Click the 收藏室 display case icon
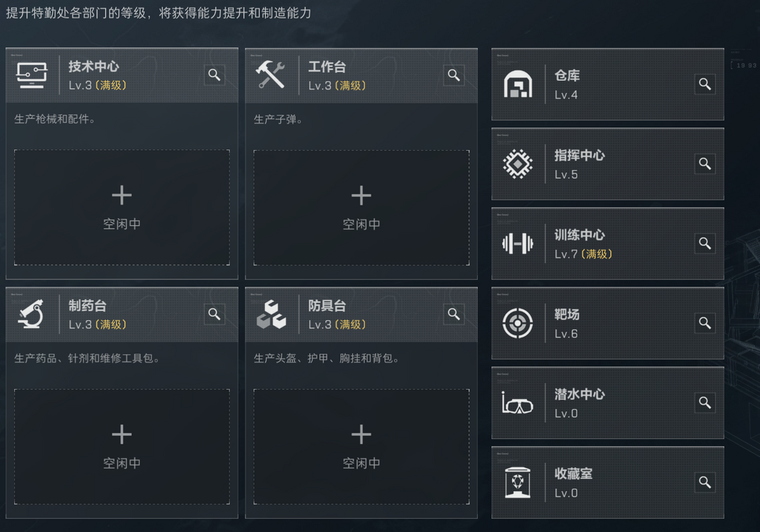The image size is (760, 532). pos(518,483)
